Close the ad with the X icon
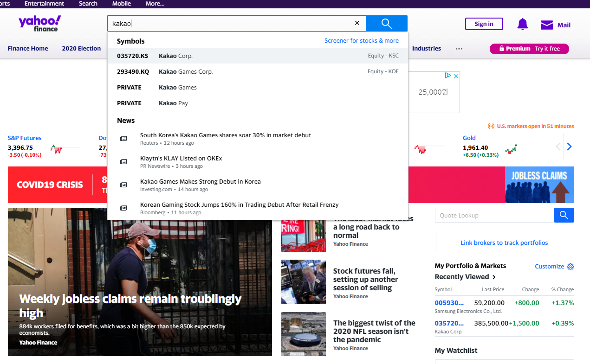The image size is (590, 364). [456, 76]
